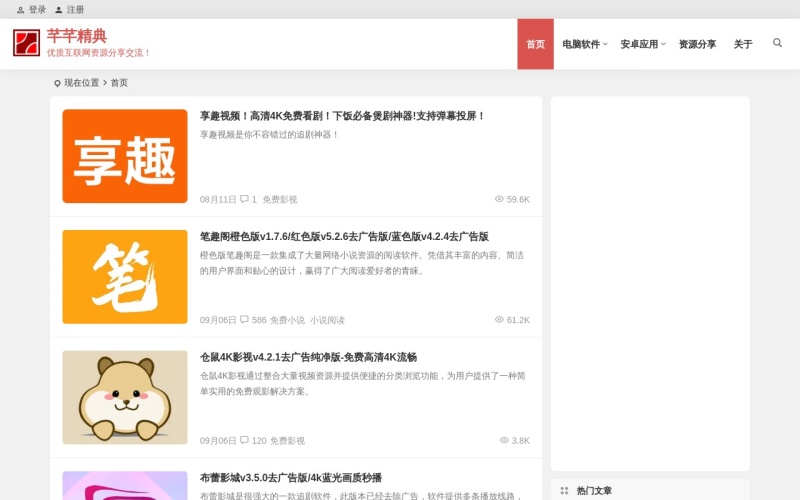Click the 布蕾影城 pink thumbnail
The height and width of the screenshot is (500, 800).
coord(125,486)
